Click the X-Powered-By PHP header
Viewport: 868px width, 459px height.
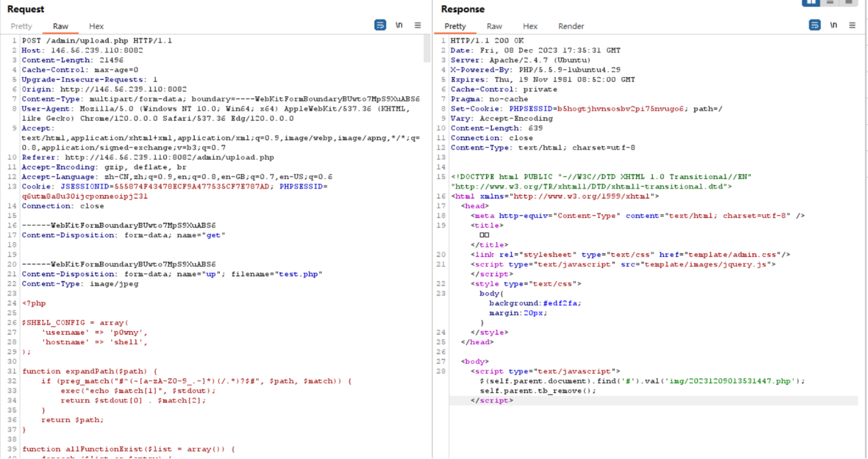(535, 70)
